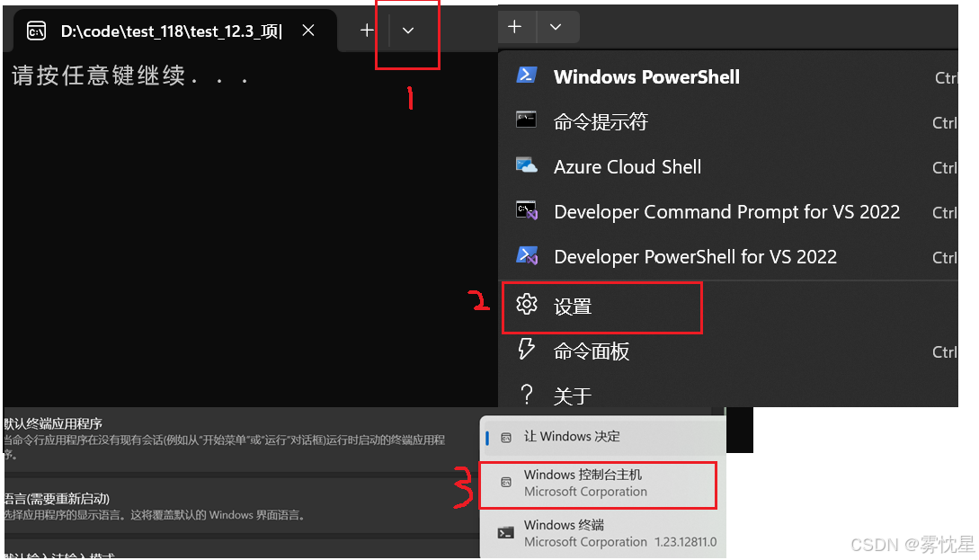
Task: Click the Developer PowerShell icon
Action: point(526,255)
